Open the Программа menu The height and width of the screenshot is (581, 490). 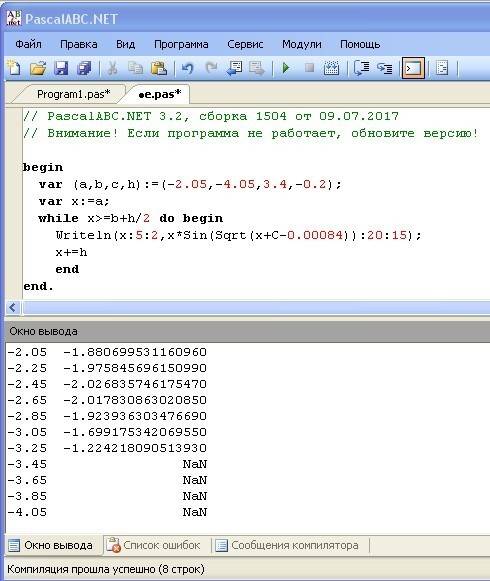tap(181, 44)
